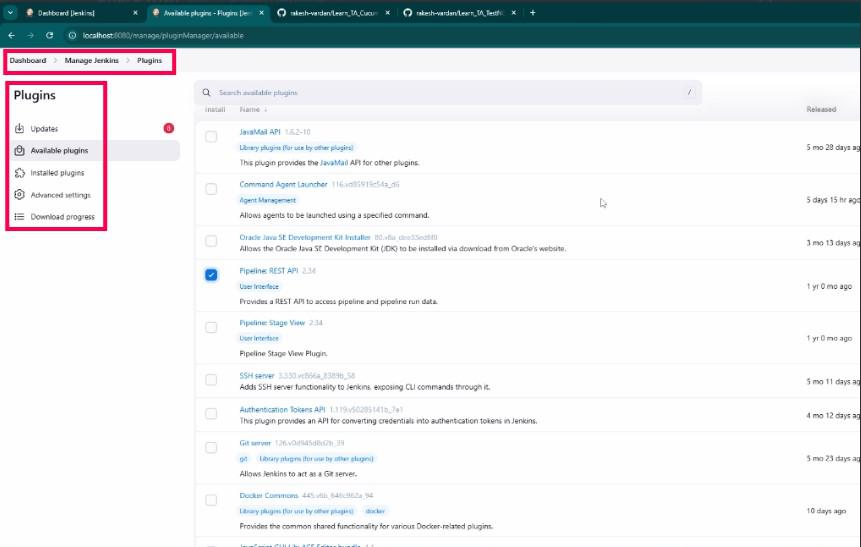Click Library plugins tag under JavaMail API

coord(297,148)
